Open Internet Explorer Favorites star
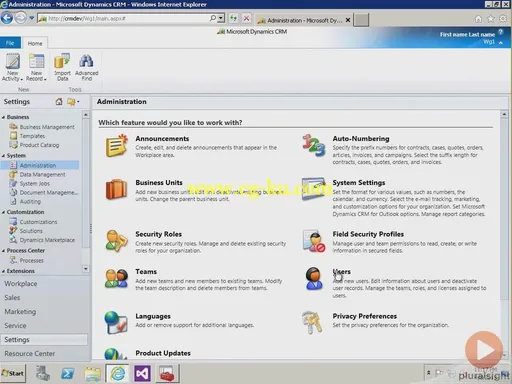This screenshot has height=384, width=512. tap(491, 19)
